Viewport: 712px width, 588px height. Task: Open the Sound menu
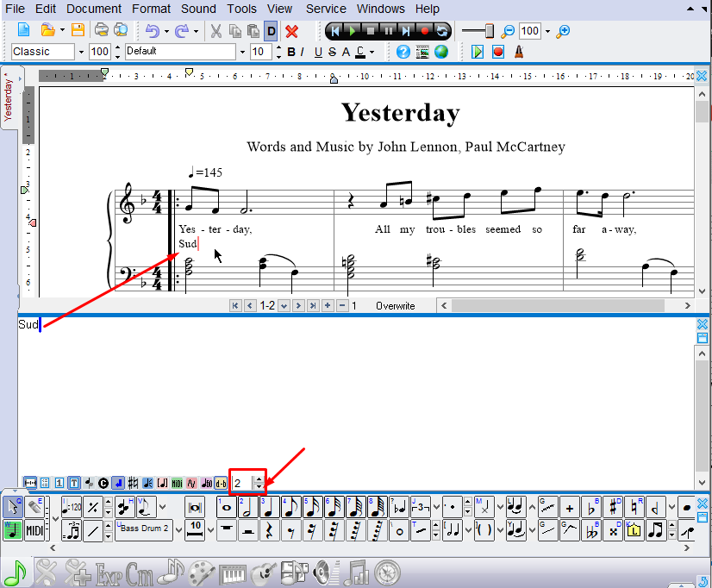(x=198, y=9)
